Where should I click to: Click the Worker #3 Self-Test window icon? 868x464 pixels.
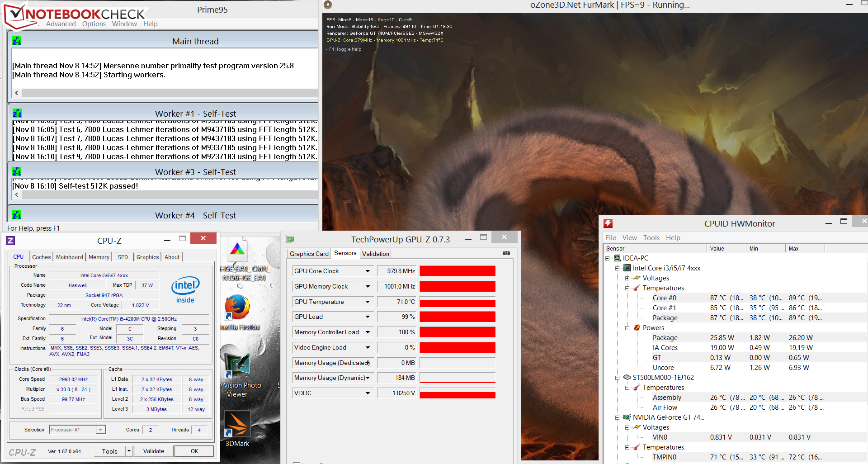17,172
